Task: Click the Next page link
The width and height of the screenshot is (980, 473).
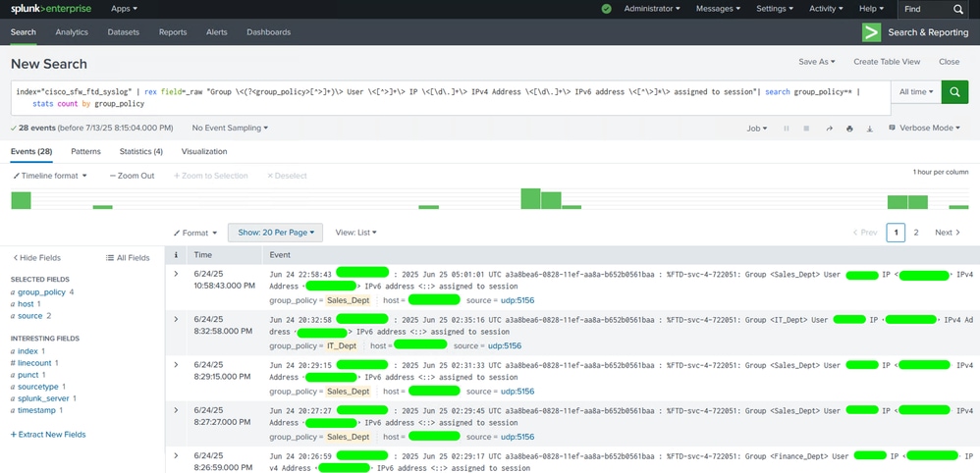Action: (948, 233)
